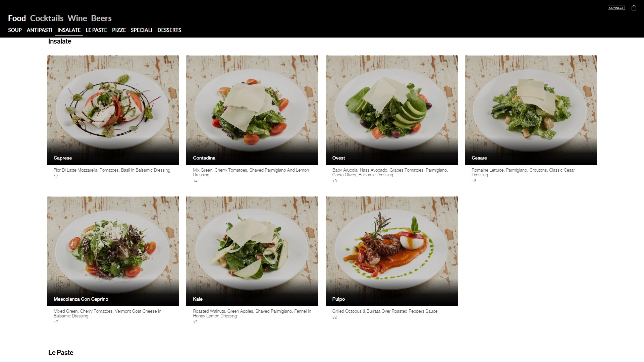Viewport: 644px width, 362px height.
Task: Go to the ANTIPASTI section
Action: point(39,30)
